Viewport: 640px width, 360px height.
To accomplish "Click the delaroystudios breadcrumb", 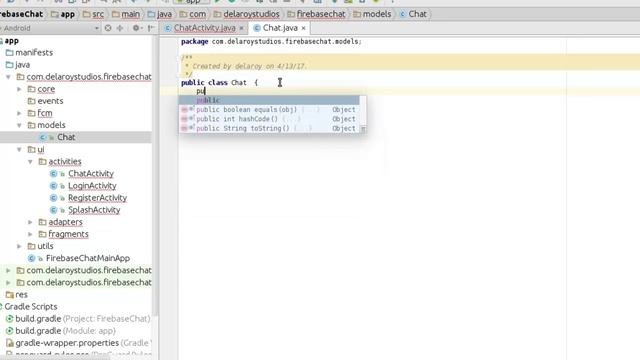I will pos(247,14).
